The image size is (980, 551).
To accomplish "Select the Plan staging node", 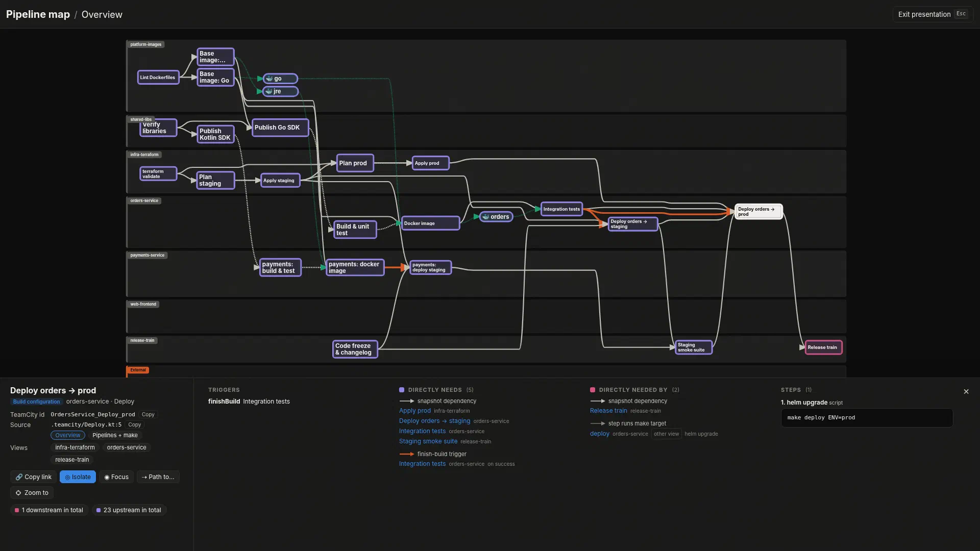I will pos(215,180).
